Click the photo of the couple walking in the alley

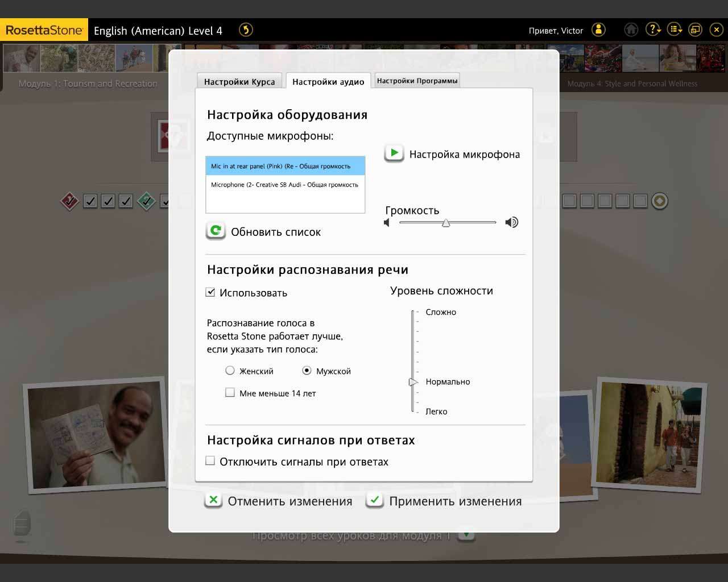click(x=649, y=434)
